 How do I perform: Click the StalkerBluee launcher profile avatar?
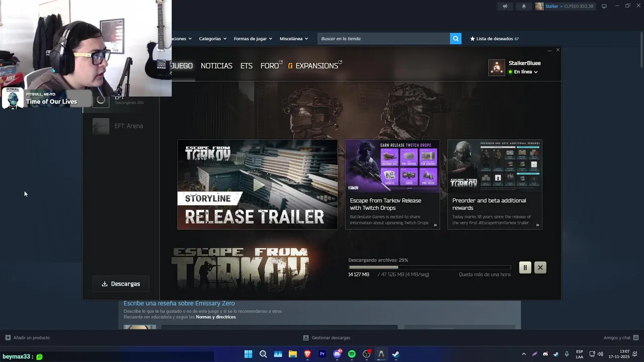pos(497,67)
